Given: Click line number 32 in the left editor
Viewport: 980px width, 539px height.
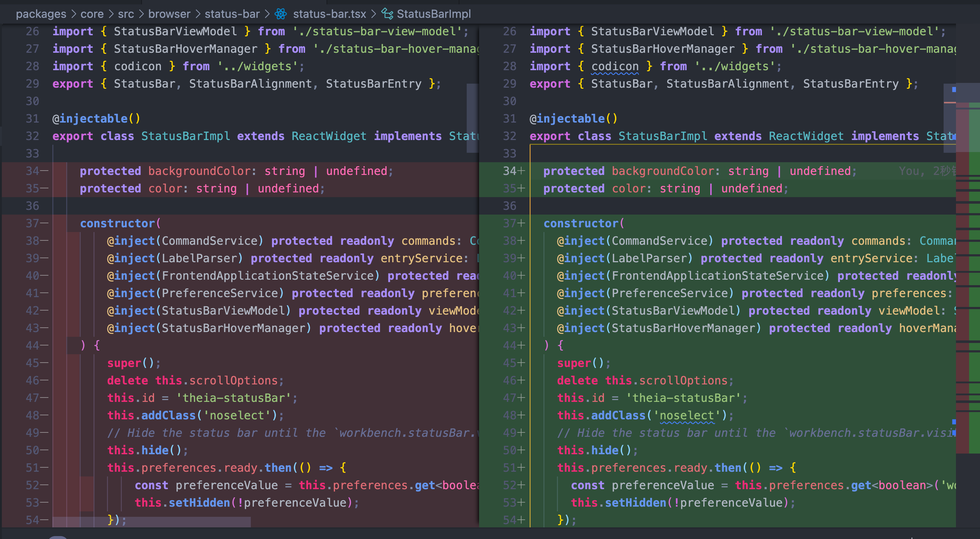Looking at the screenshot, I should pos(32,136).
